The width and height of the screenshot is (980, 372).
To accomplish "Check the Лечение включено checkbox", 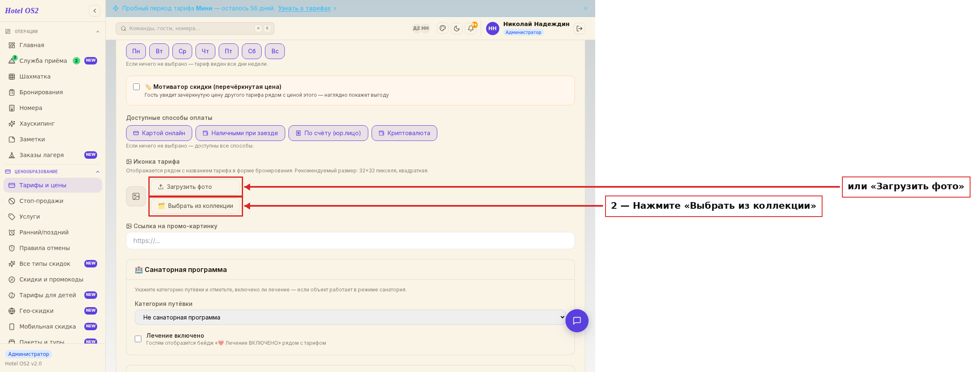I will point(138,339).
